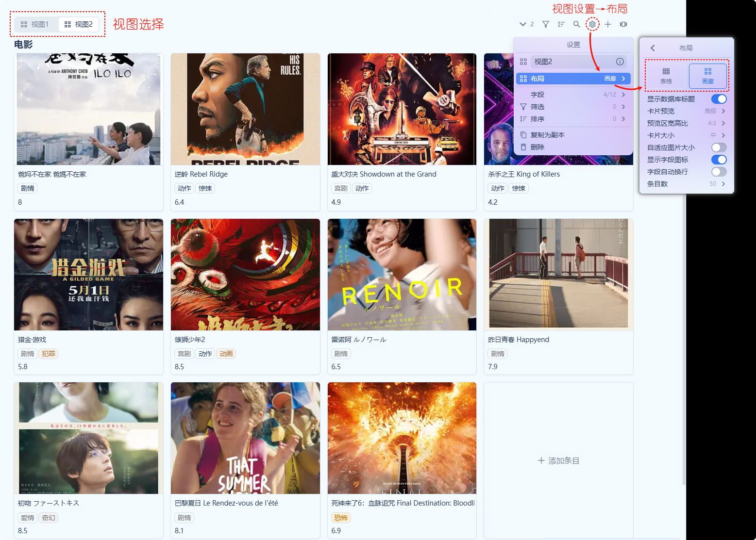Click the 动画 tag on 雄狮少年2
Screen dimensions: 756x540
point(226,354)
